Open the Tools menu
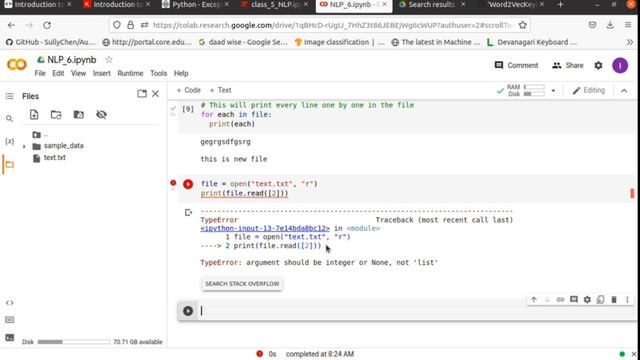This screenshot has height=360, width=640. tap(158, 73)
